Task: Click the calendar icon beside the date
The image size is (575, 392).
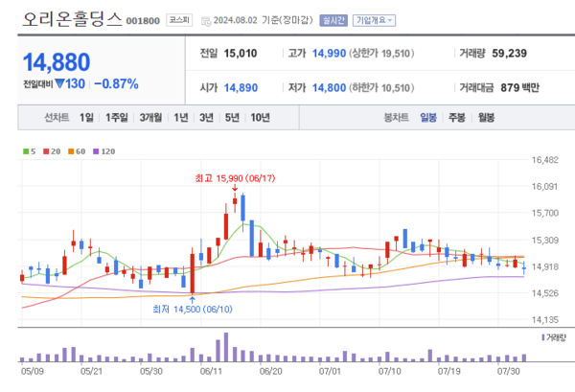Action: pos(206,21)
